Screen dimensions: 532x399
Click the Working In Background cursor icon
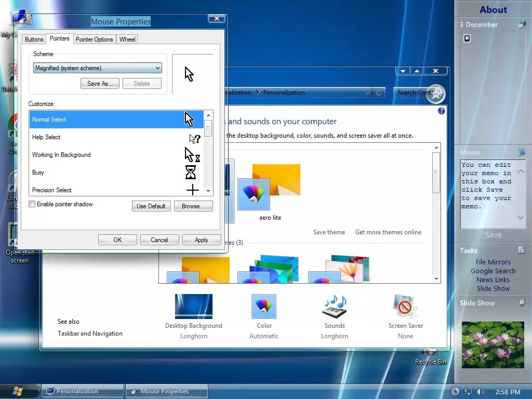point(192,155)
